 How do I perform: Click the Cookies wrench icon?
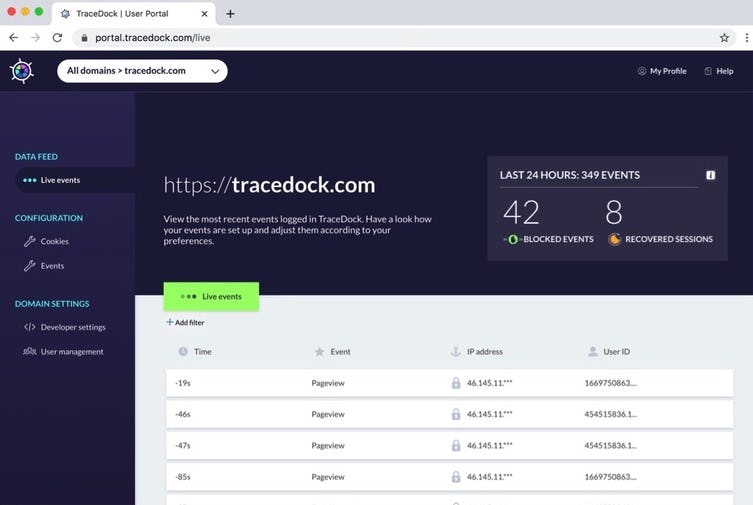pos(30,241)
